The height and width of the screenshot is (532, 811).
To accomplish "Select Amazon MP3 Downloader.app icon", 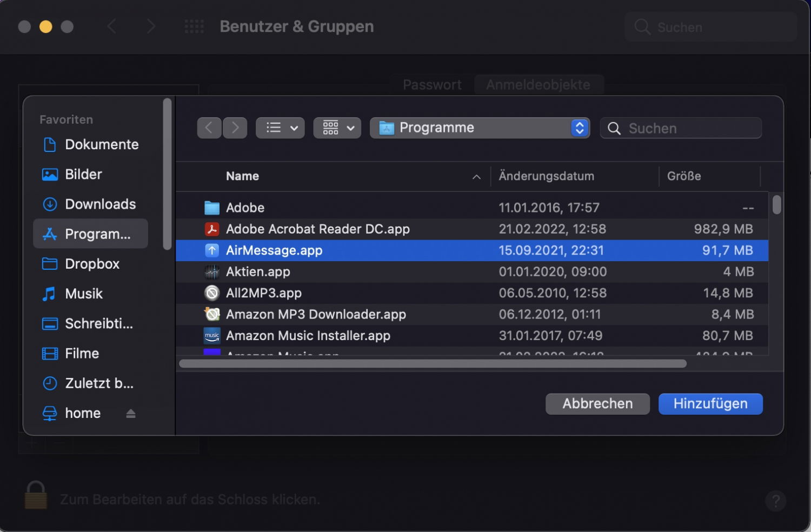I will 212,314.
